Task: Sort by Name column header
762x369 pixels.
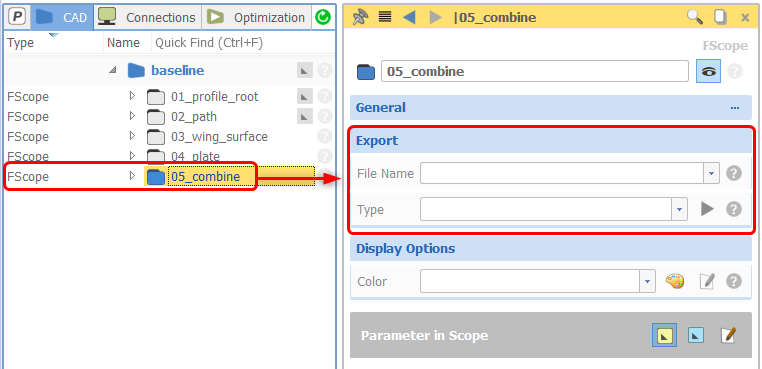Action: point(123,43)
